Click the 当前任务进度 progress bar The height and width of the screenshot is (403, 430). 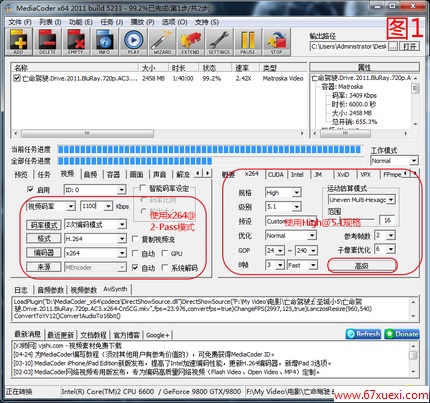click(x=210, y=150)
